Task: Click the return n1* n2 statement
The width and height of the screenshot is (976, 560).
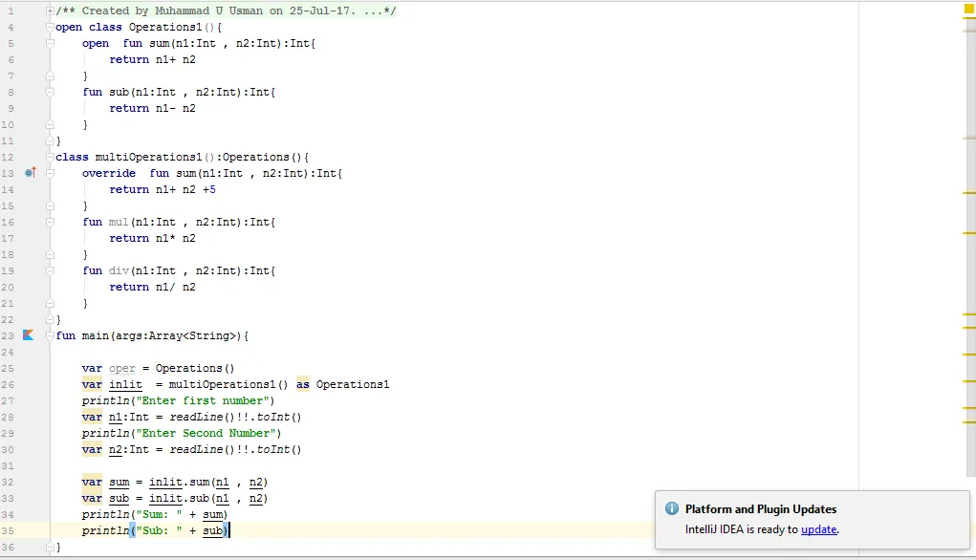Action: click(x=153, y=238)
